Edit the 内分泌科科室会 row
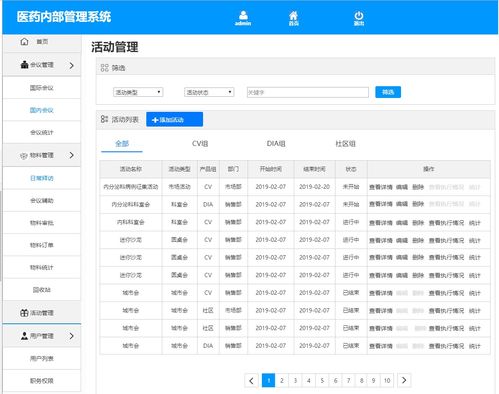 click(x=402, y=204)
